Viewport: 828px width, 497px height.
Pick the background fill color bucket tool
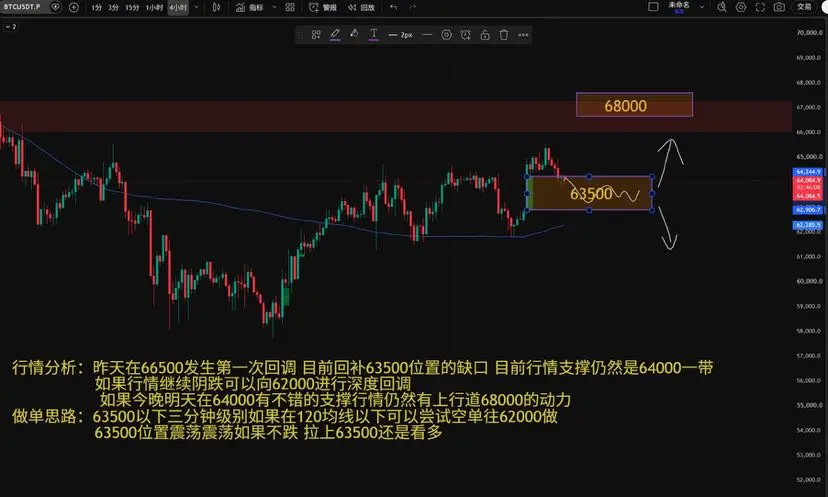coord(354,34)
